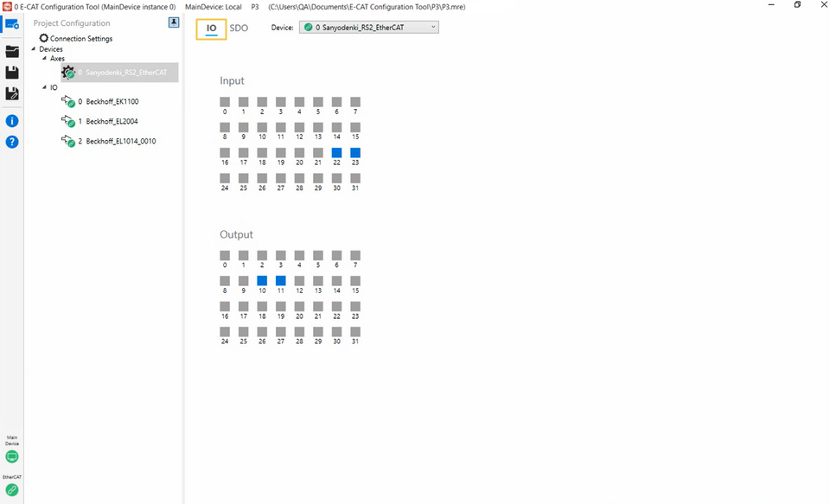Select the IO tab

click(211, 29)
